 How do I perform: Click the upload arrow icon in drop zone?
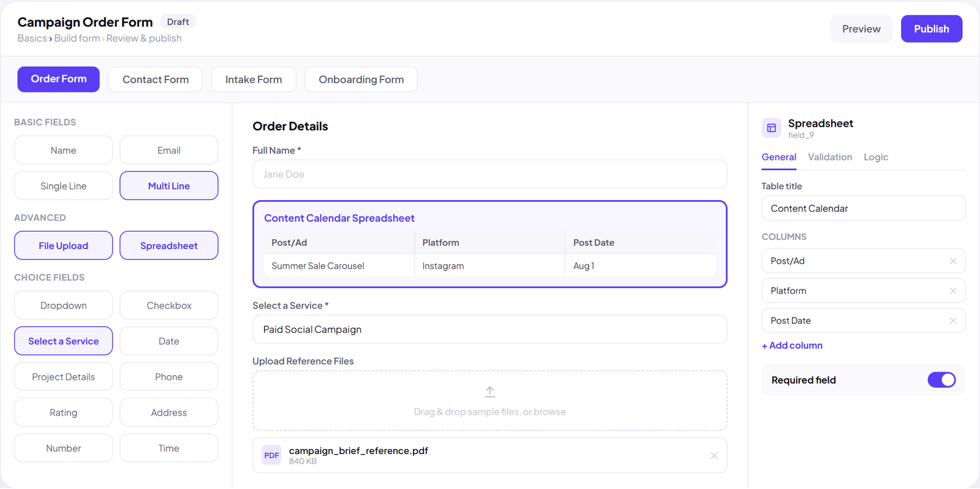tap(490, 392)
